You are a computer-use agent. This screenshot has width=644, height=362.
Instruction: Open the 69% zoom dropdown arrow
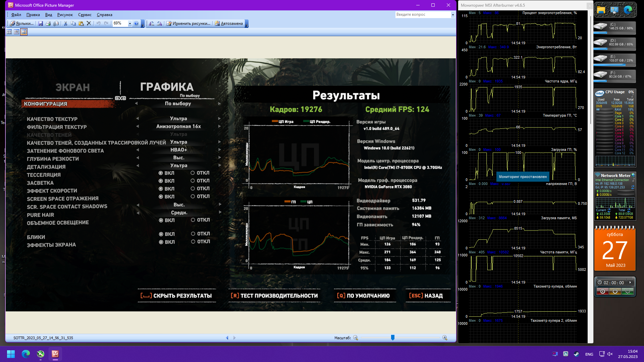point(130,23)
